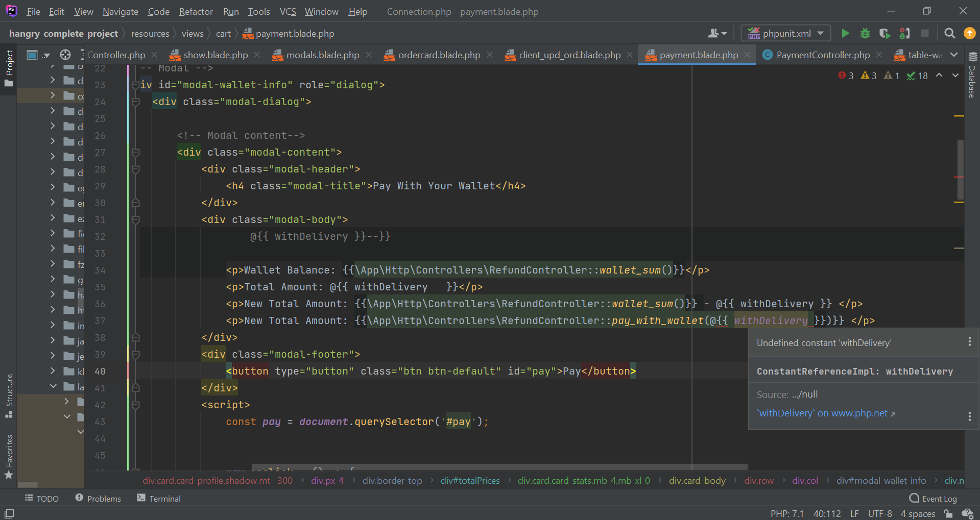Viewport: 980px width, 520px height.
Task: Open the project view selector icon
Action: click(x=38, y=55)
